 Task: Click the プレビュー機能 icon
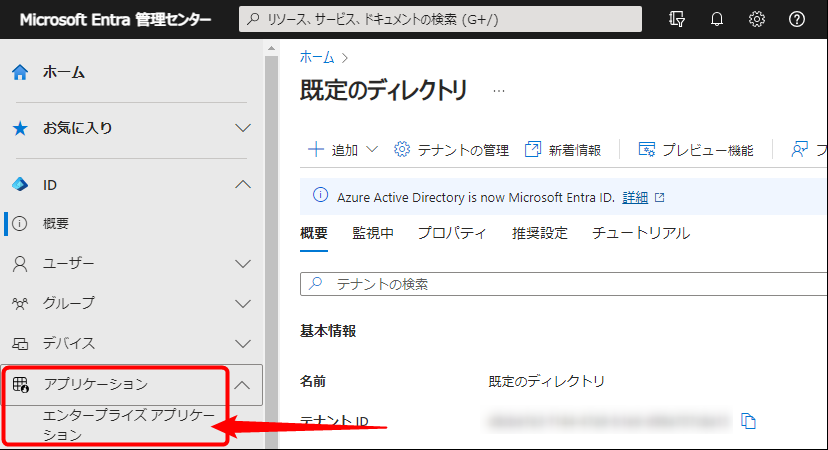646,149
